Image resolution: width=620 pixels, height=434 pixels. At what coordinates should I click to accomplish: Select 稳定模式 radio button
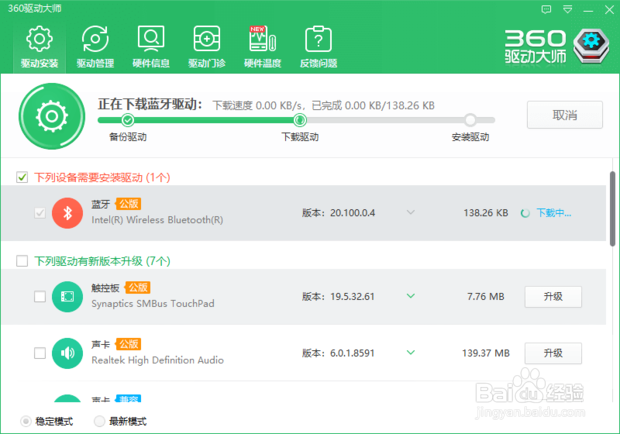26,421
